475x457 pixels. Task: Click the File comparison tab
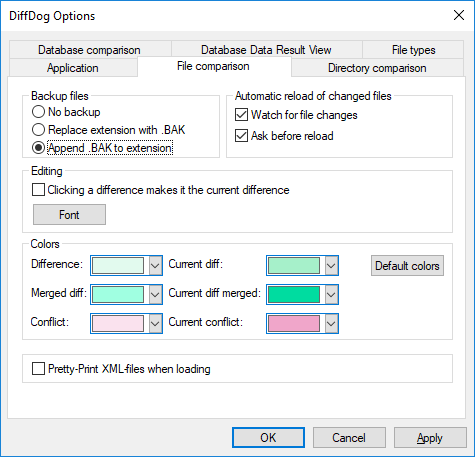214,66
